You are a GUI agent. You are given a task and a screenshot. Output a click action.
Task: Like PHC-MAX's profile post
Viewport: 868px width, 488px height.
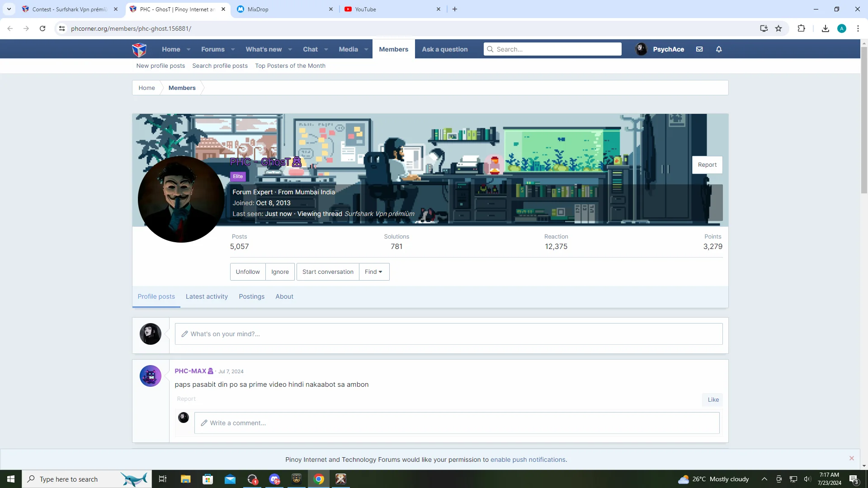point(713,399)
